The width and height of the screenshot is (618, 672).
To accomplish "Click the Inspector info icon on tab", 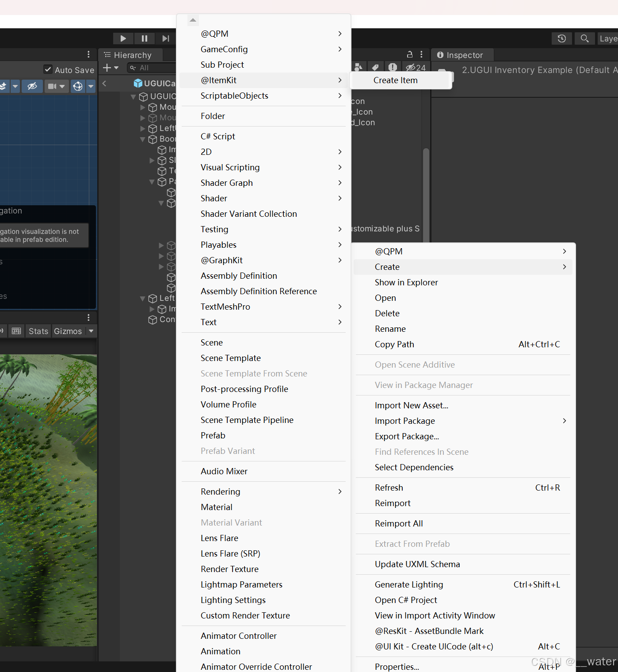I will [x=440, y=55].
